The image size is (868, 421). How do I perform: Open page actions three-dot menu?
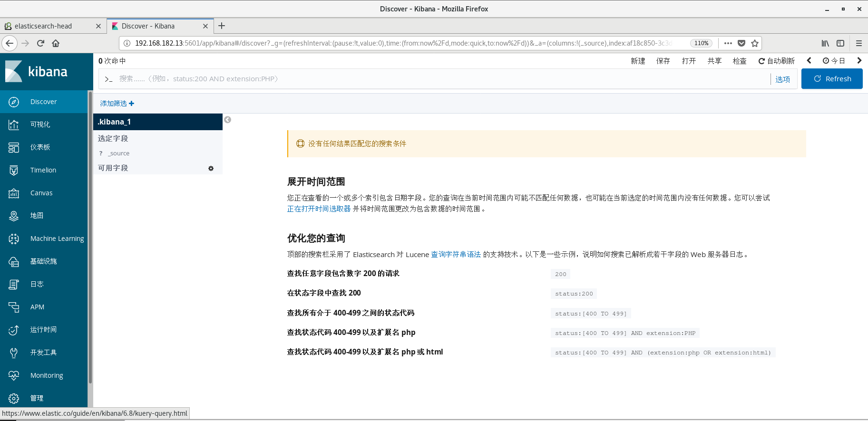[728, 43]
